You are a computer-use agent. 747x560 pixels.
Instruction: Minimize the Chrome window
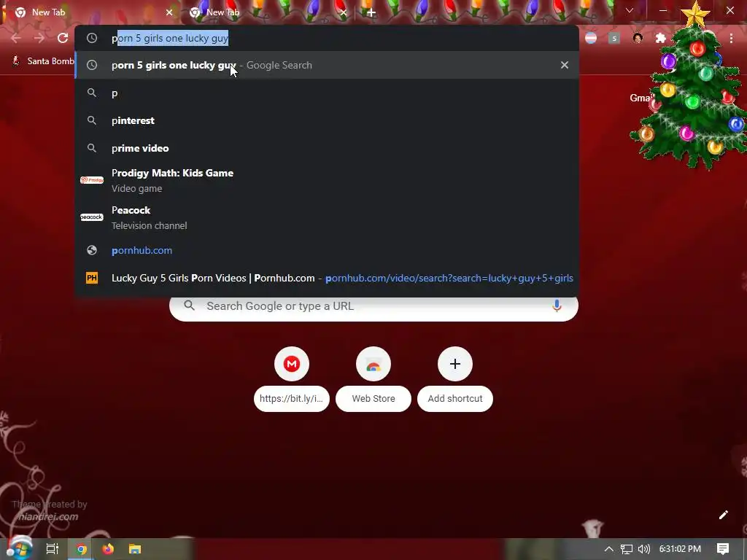pos(663,10)
